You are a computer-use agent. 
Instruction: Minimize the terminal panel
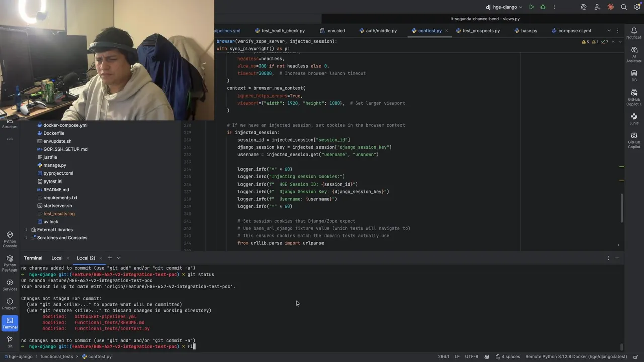617,258
